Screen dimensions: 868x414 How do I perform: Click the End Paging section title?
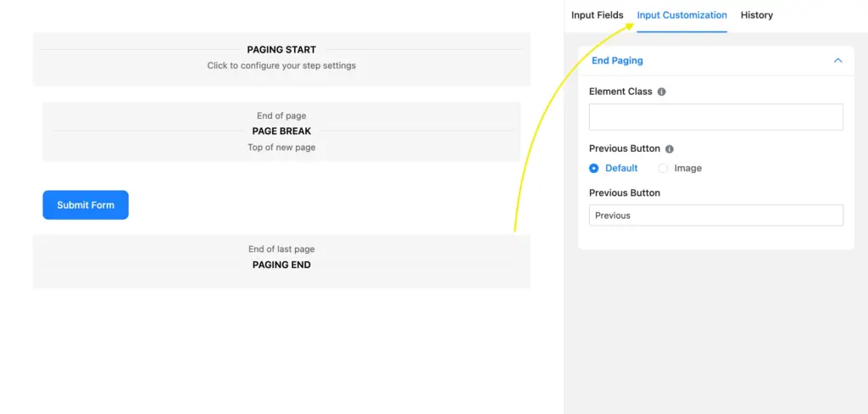point(617,61)
